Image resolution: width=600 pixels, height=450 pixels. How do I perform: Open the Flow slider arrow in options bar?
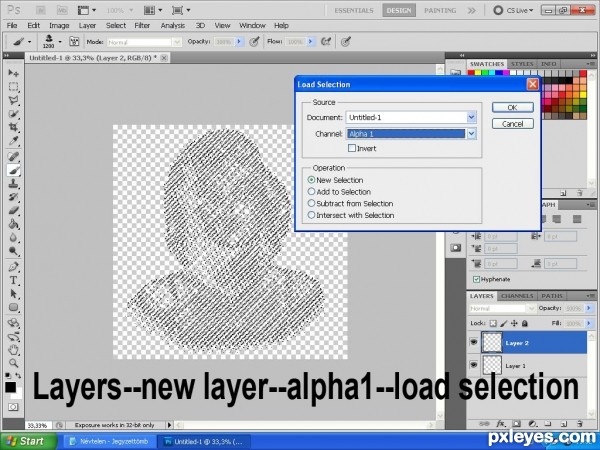[310, 41]
